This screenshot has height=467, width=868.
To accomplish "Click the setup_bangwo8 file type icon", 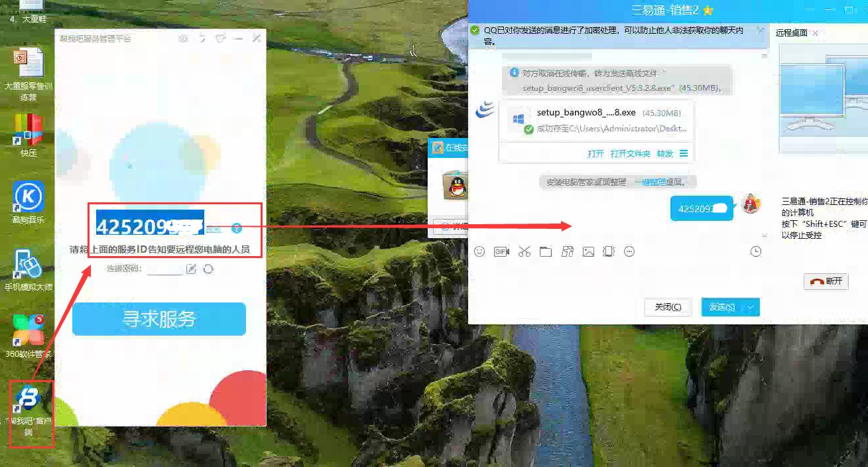I will click(519, 119).
